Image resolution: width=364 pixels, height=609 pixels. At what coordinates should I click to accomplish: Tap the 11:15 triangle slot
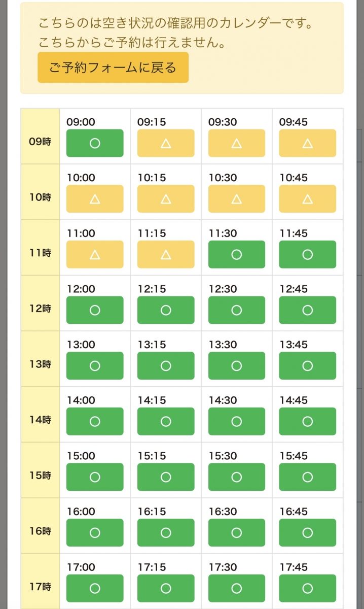166,254
